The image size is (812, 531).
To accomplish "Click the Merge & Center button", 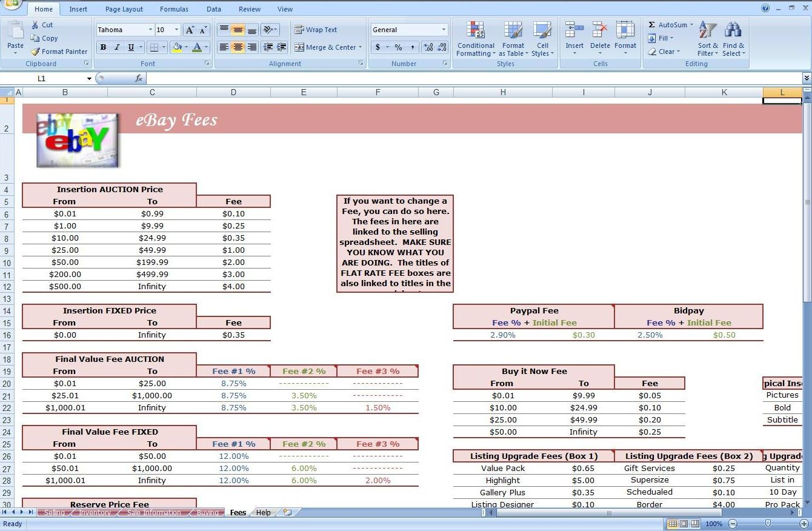I will coord(327,47).
